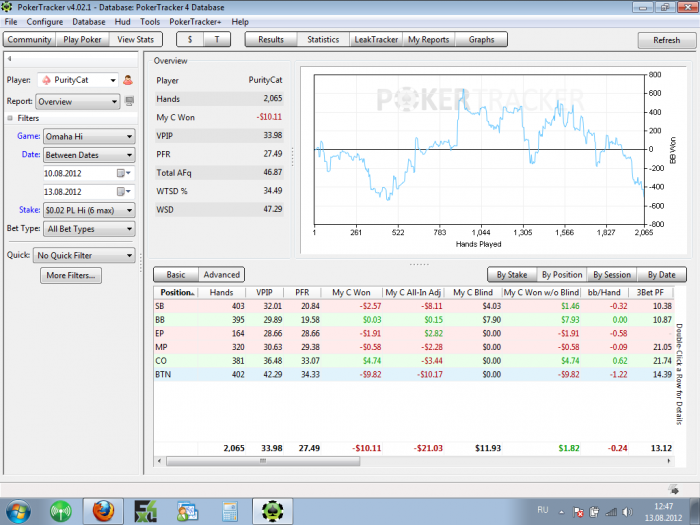The width and height of the screenshot is (700, 525).
Task: Click the Game filter label link
Action: (x=29, y=136)
